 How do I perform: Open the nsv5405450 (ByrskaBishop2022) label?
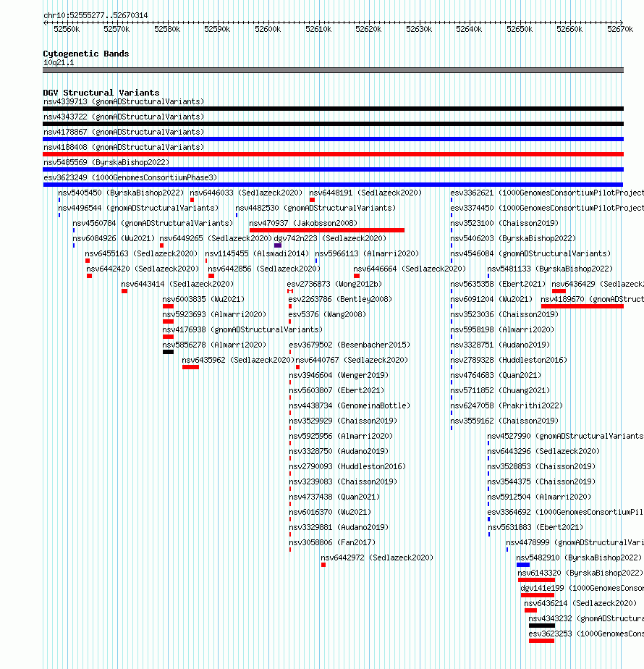[x=121, y=193]
